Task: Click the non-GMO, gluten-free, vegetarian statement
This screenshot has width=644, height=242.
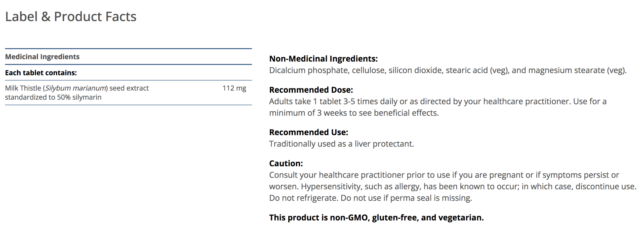Action: pos(376,218)
